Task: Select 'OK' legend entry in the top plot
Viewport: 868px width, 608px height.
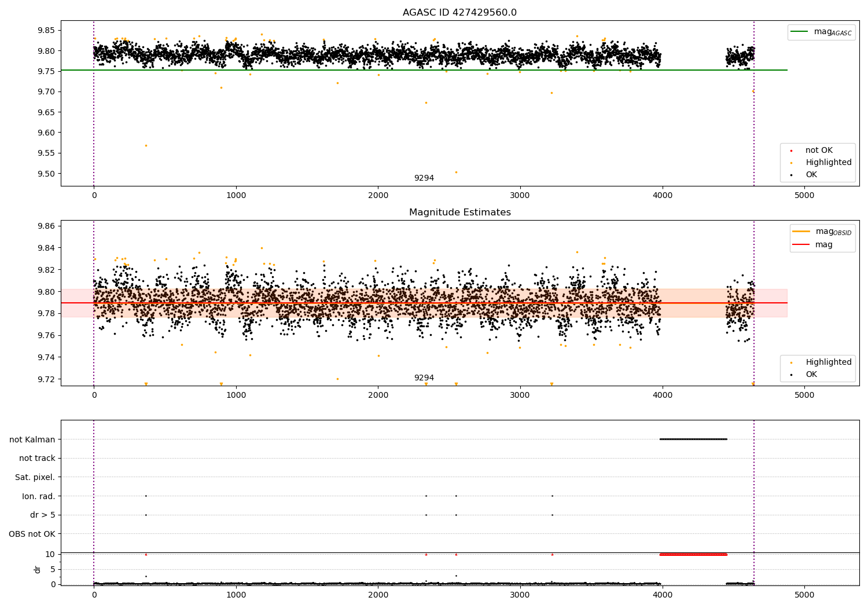Action: (811, 175)
